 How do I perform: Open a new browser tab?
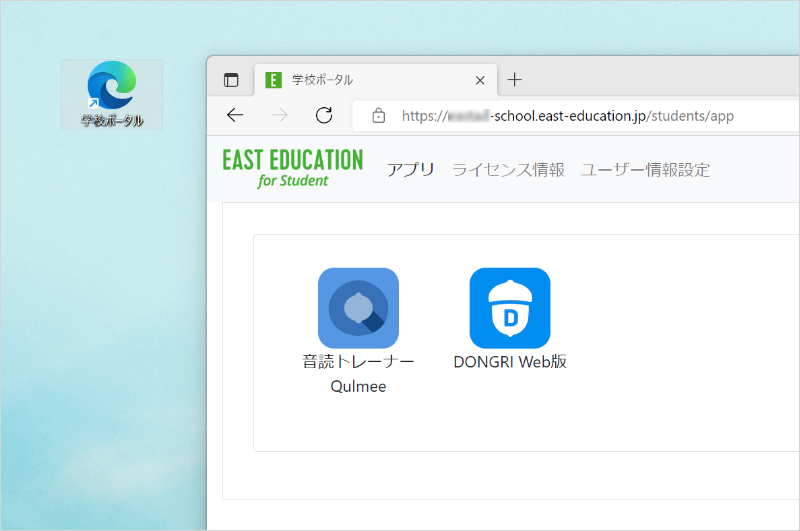pos(514,80)
